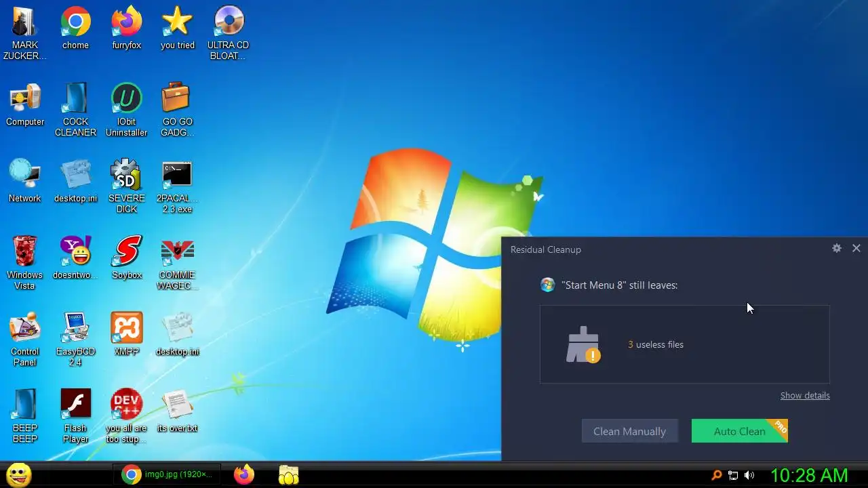Click the BEEP BEEP desktop shortcut
Screen dimensions: 868x488
pos(25,416)
